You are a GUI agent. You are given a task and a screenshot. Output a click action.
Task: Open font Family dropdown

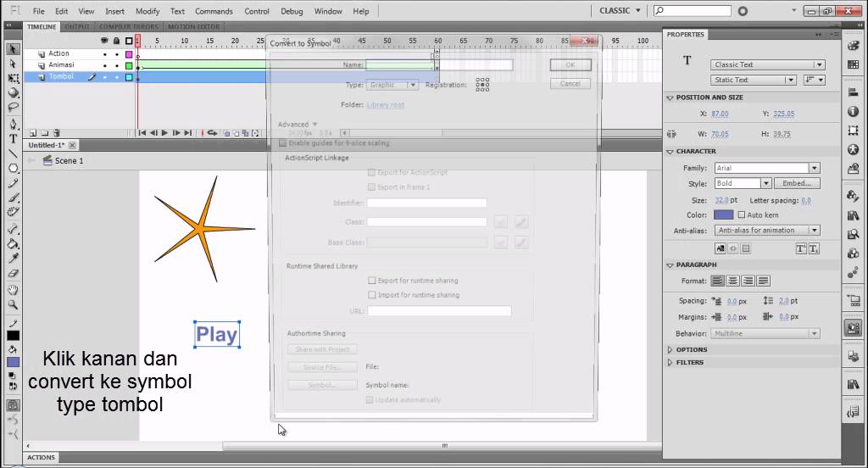(766, 168)
